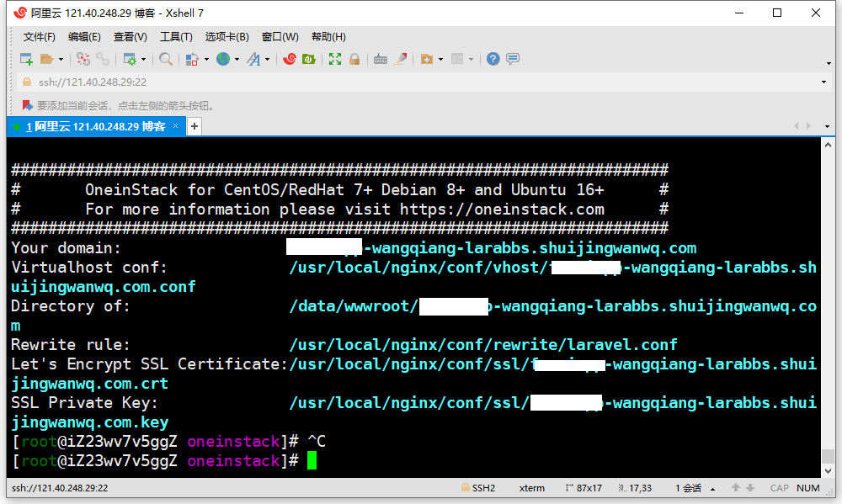The image size is (842, 504).
Task: Open the virtual keyboard icon
Action: point(381,59)
